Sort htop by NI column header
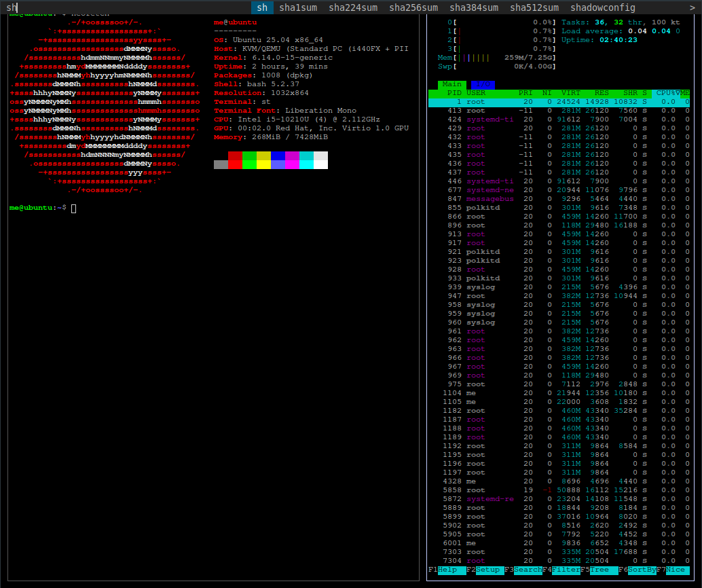This screenshot has height=588, width=702. pos(547,93)
